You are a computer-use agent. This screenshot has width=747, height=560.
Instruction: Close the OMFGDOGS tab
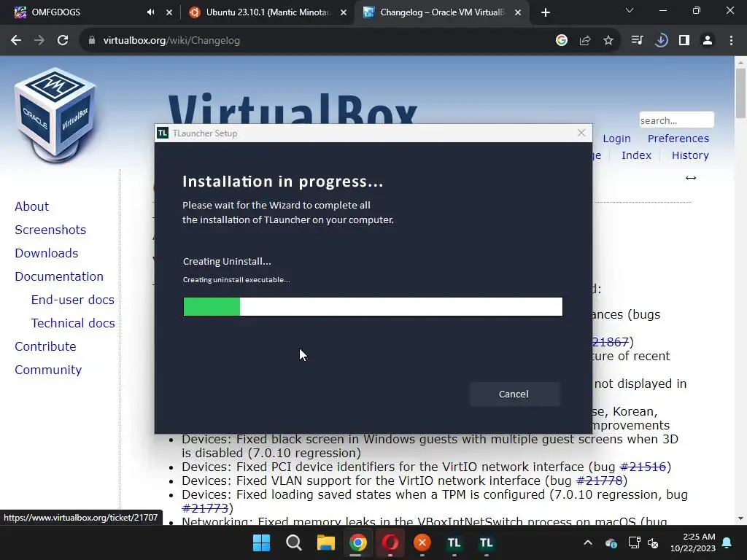pos(169,12)
